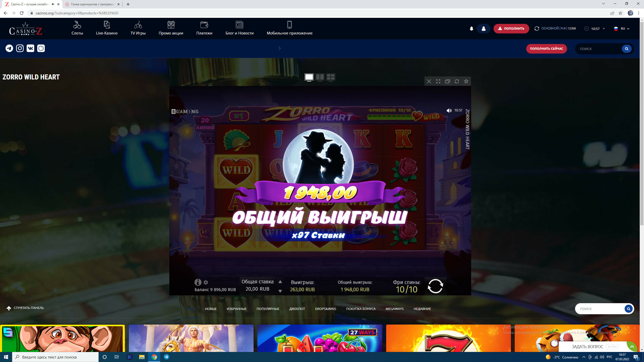Open the 10:57 clock dropdown
The image size is (644, 362).
point(595,29)
